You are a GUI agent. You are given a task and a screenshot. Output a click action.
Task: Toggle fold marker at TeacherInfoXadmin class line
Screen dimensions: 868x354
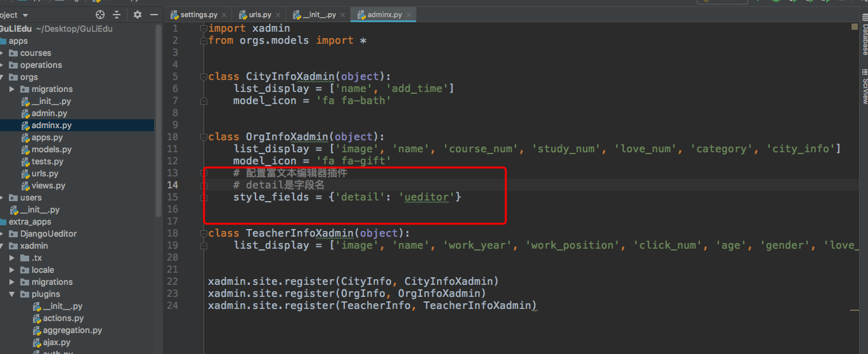[x=204, y=233]
